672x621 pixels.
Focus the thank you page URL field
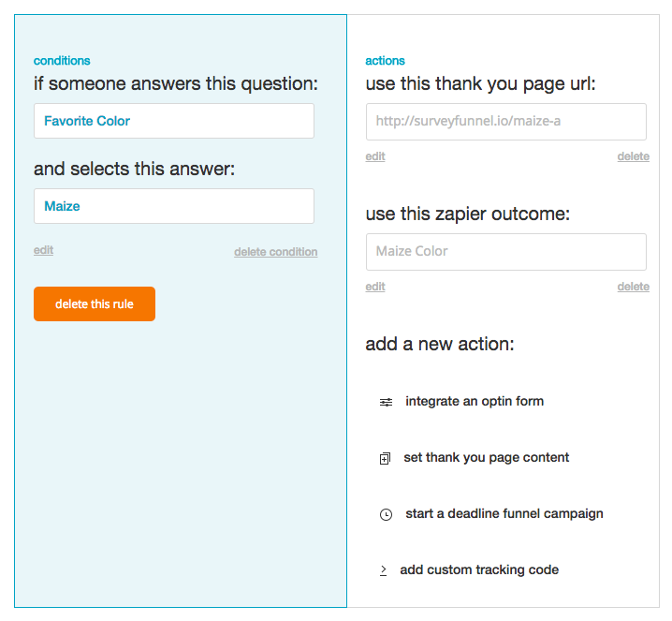pos(505,121)
